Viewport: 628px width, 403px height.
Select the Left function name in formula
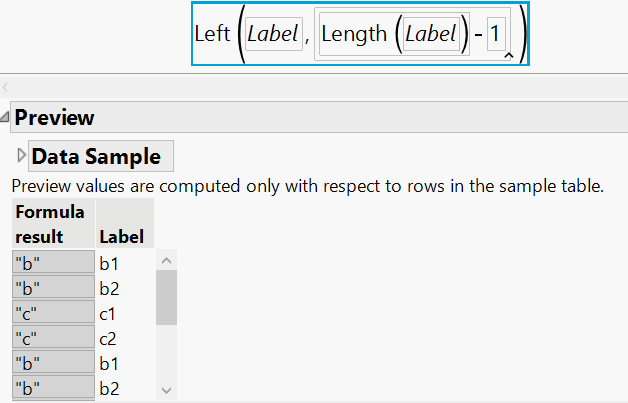[212, 33]
